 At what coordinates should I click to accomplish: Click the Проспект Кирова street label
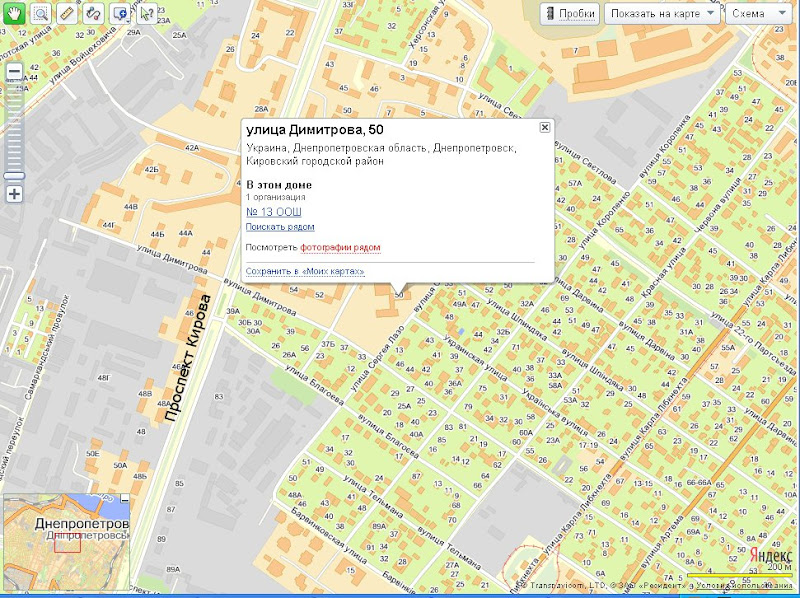[188, 358]
